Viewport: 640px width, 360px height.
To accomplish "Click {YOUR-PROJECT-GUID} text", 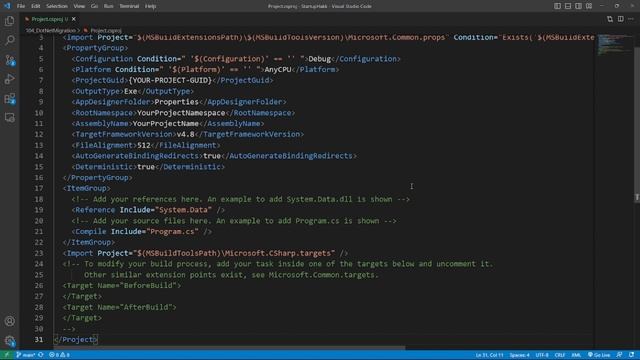I will coord(170,80).
